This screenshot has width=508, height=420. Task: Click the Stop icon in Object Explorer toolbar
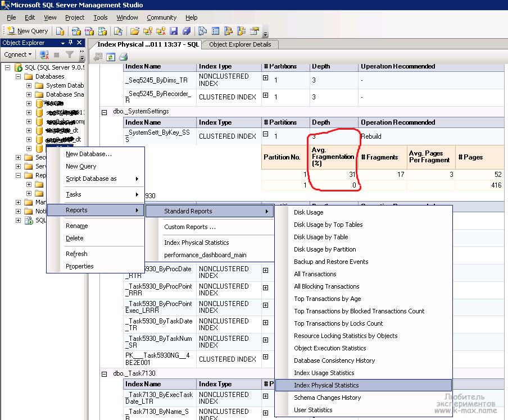[x=56, y=54]
